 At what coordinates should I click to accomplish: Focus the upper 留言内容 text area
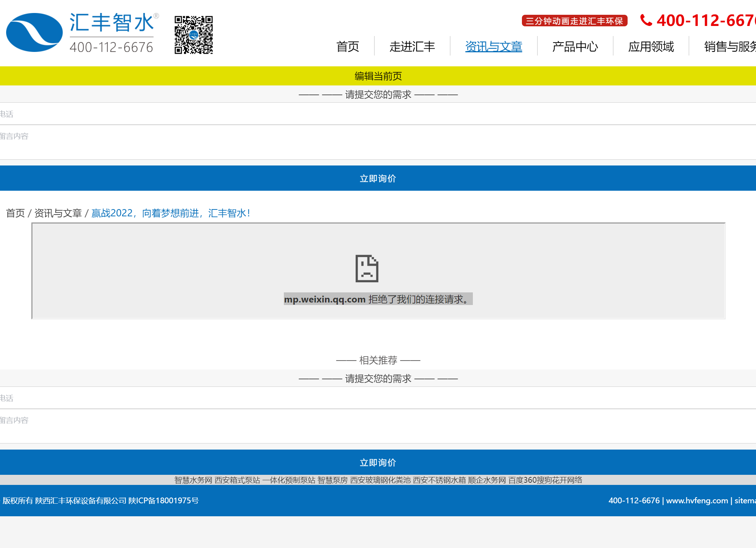click(x=378, y=142)
